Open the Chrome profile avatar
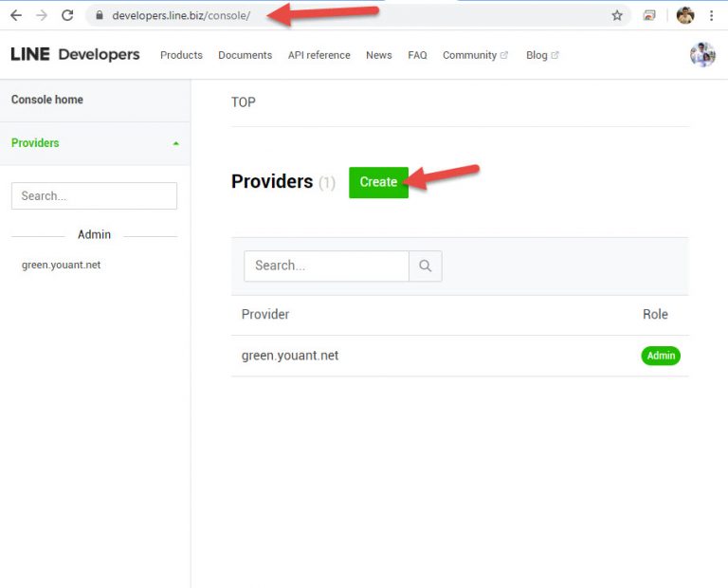 (x=684, y=15)
